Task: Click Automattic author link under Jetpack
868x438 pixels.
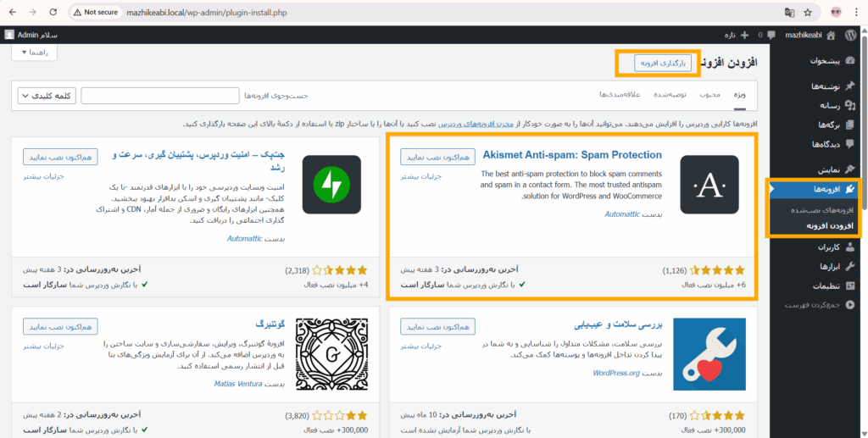Action: tap(245, 239)
